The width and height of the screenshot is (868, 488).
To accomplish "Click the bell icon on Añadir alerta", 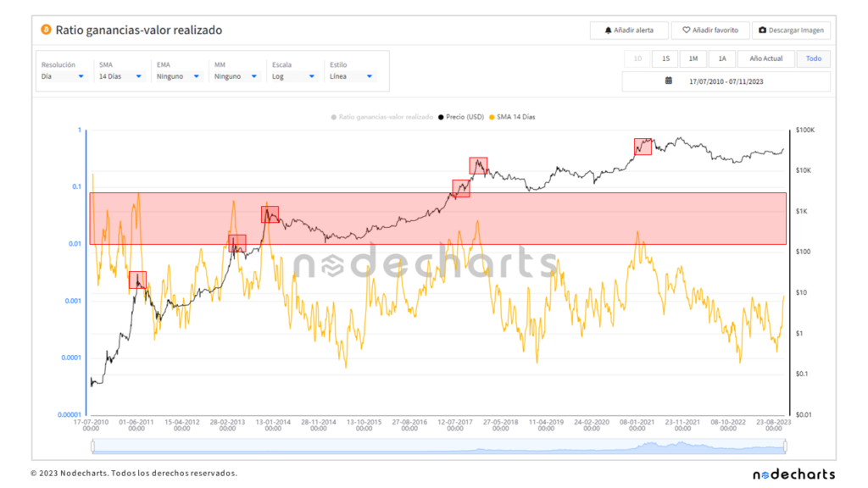I will 609,30.
